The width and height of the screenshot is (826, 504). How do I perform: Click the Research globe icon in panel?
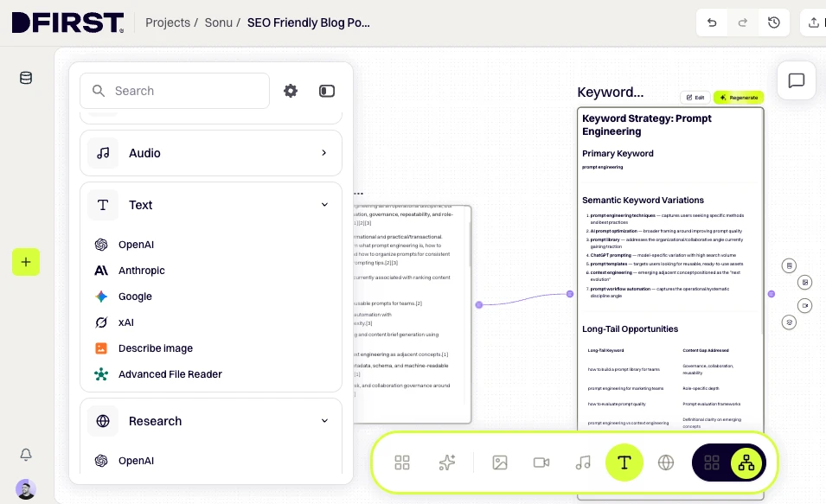coord(103,421)
